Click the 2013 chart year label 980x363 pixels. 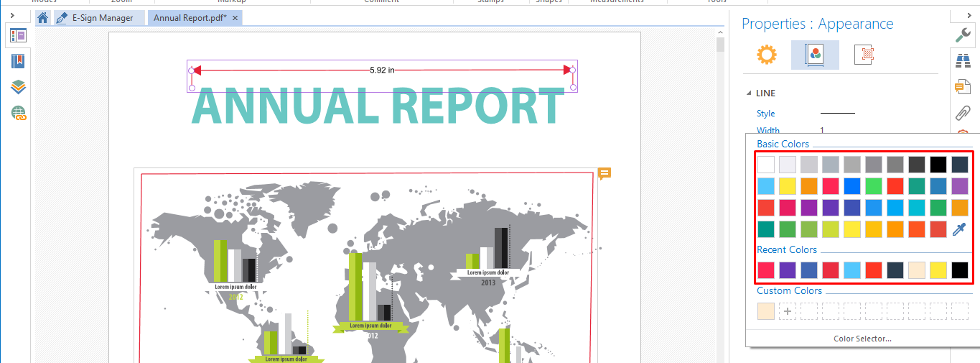pos(488,282)
